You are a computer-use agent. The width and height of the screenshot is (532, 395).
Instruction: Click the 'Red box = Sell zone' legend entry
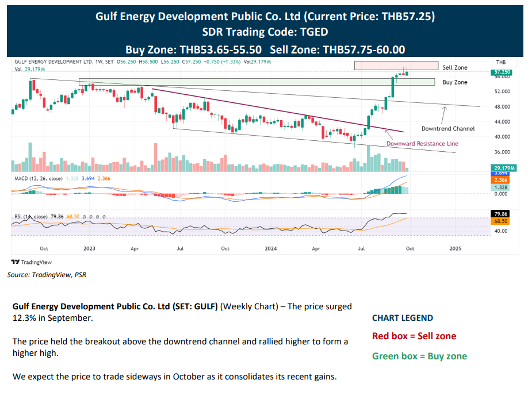414,336
